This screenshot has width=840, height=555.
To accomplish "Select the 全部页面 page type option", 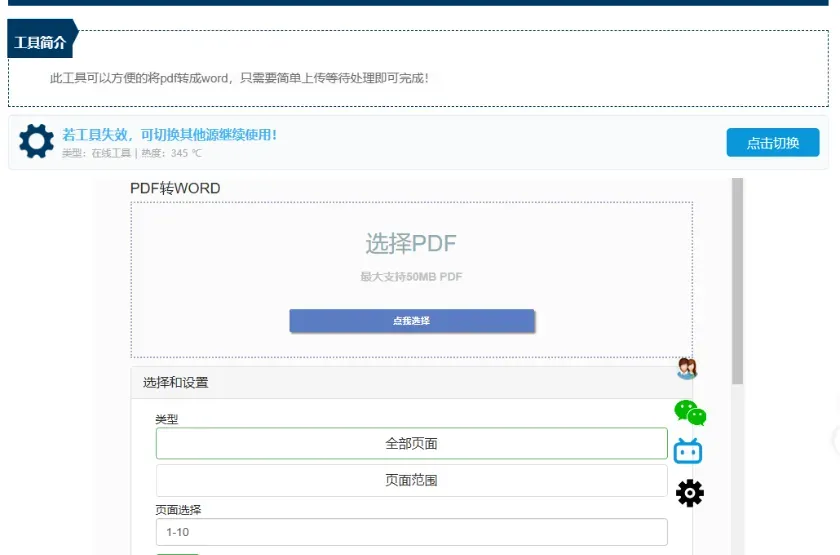I will (411, 443).
